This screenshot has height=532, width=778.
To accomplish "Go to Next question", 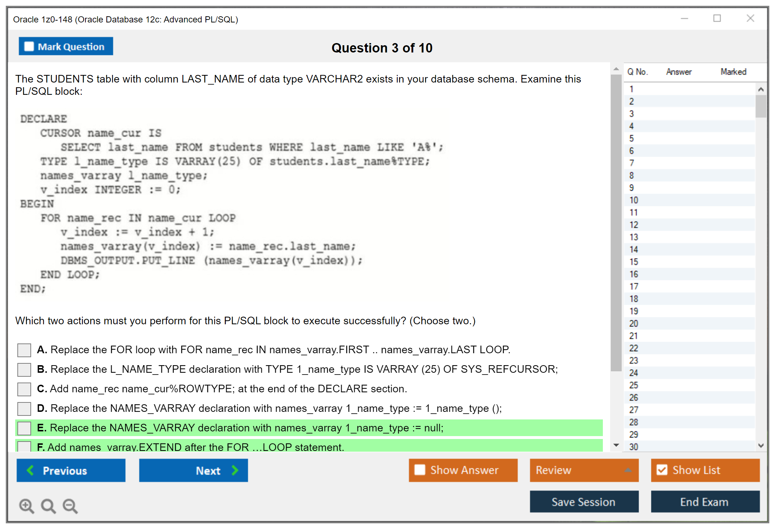I will tap(193, 470).
